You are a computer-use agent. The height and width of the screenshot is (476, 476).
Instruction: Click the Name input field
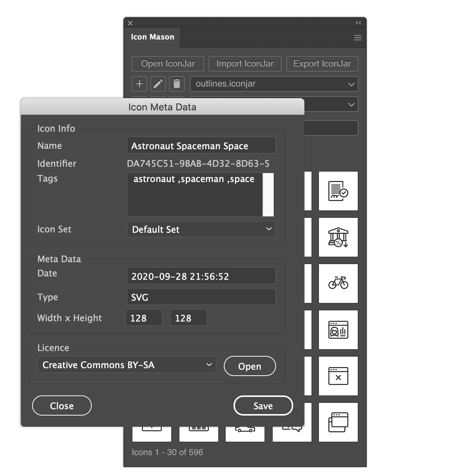[201, 145]
